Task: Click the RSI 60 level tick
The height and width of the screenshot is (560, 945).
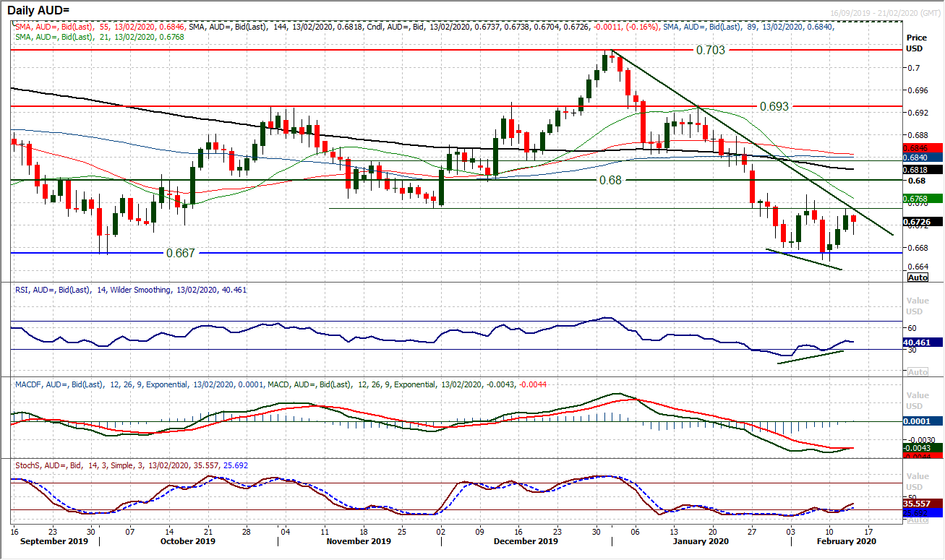Action: (913, 327)
